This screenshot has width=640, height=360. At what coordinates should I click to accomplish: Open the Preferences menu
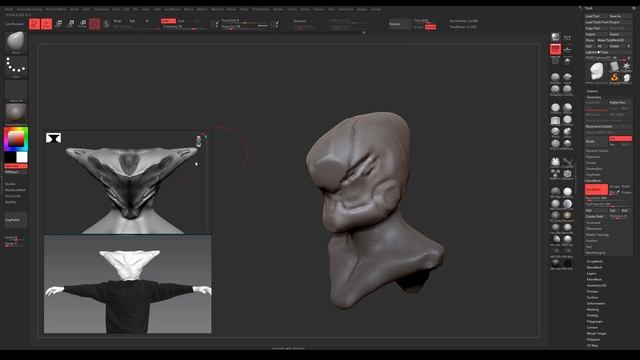pos(260,9)
